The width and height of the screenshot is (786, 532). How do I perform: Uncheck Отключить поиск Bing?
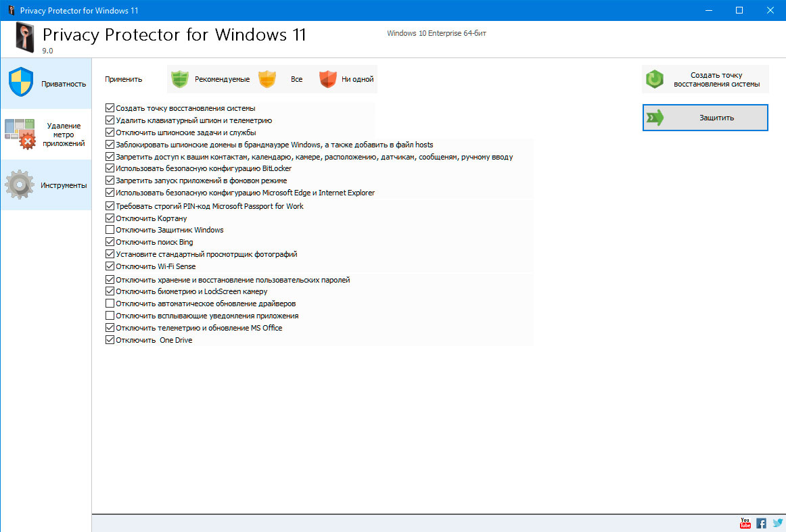pos(110,242)
